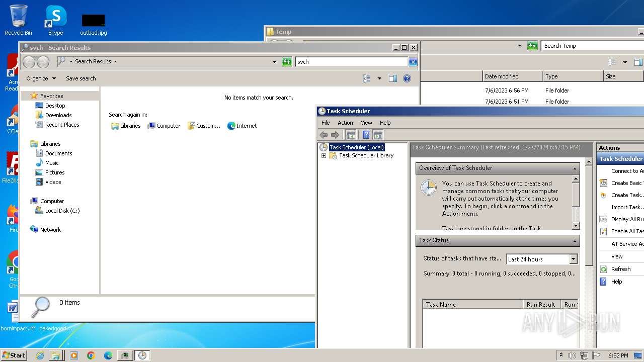Image resolution: width=644 pixels, height=362 pixels.
Task: Click Connect to Another Computer action
Action: [627, 171]
